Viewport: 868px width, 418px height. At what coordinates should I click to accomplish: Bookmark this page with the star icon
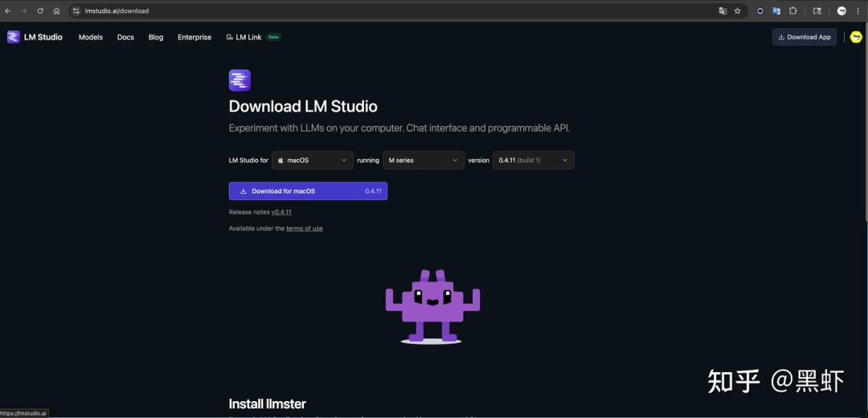click(x=737, y=11)
